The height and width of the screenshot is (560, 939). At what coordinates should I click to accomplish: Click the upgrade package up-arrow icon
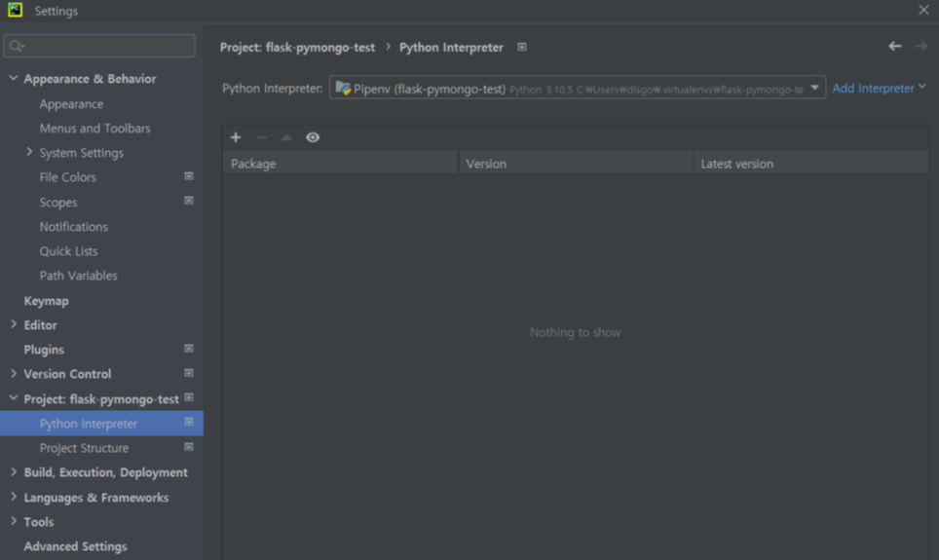[286, 137]
